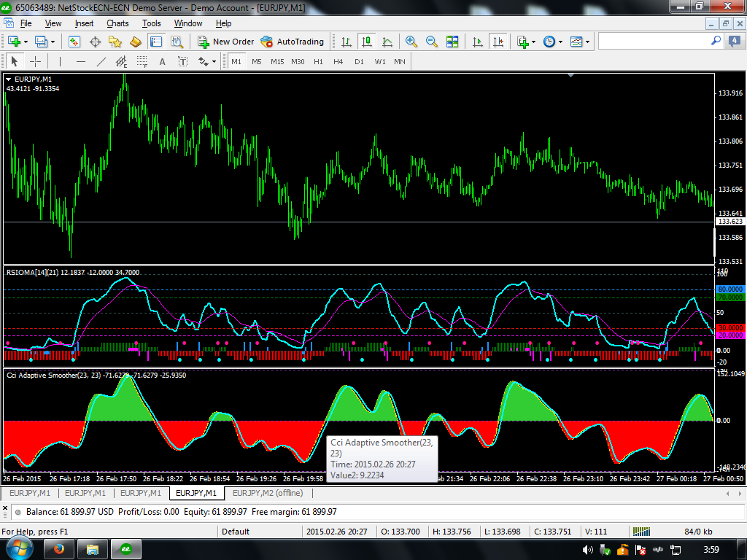Click the Zoom In magnifier icon
The image size is (747, 560).
(411, 42)
